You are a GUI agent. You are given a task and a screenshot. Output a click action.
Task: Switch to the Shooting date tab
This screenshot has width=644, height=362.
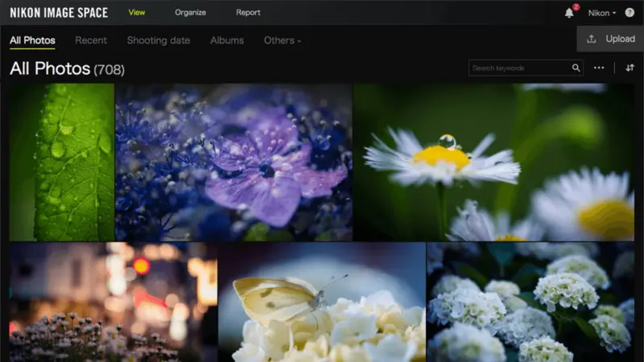pyautogui.click(x=159, y=40)
